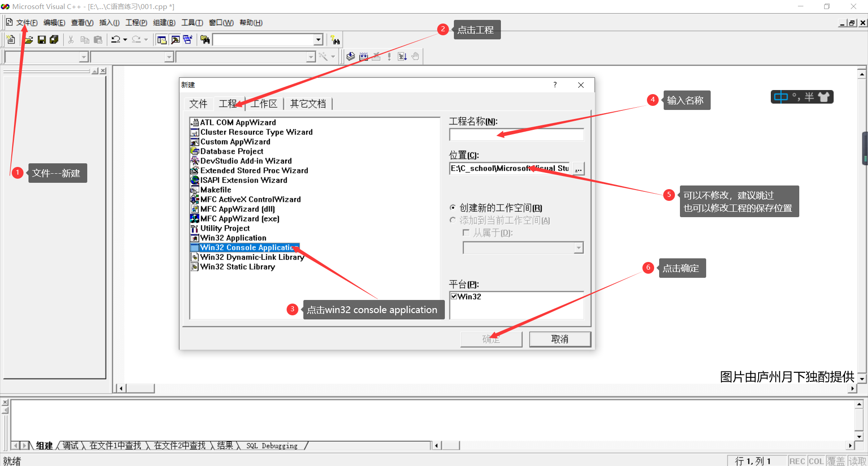The width and height of the screenshot is (868, 466).
Task: Click the project name input field
Action: pos(516,134)
